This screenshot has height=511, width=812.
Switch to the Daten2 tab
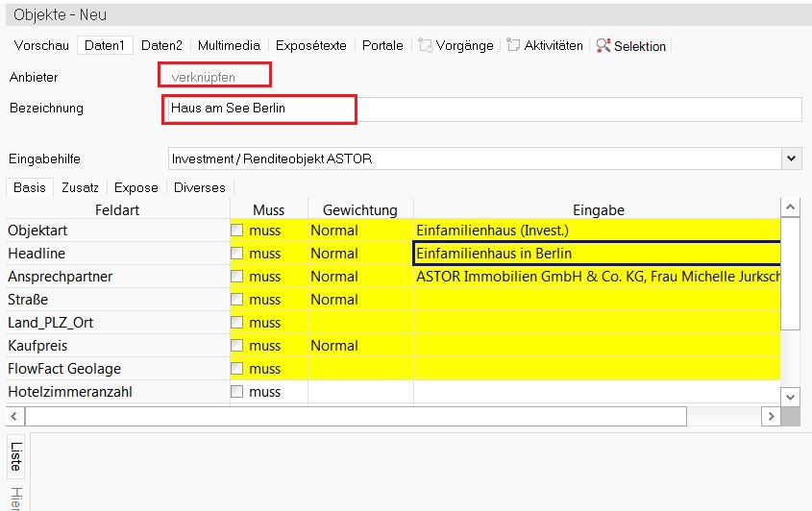click(x=161, y=45)
